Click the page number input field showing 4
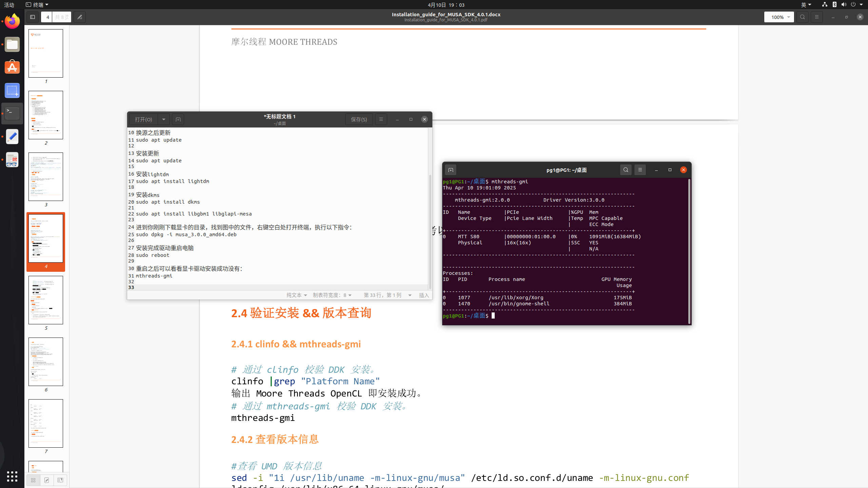The image size is (868, 488). [47, 17]
